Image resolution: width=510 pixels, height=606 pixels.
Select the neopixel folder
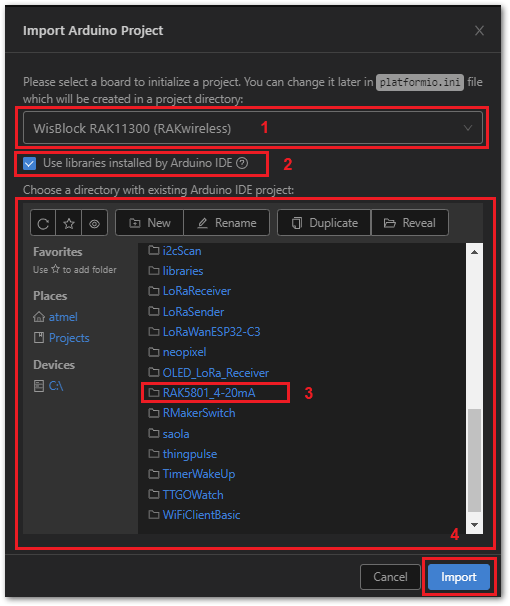point(184,352)
